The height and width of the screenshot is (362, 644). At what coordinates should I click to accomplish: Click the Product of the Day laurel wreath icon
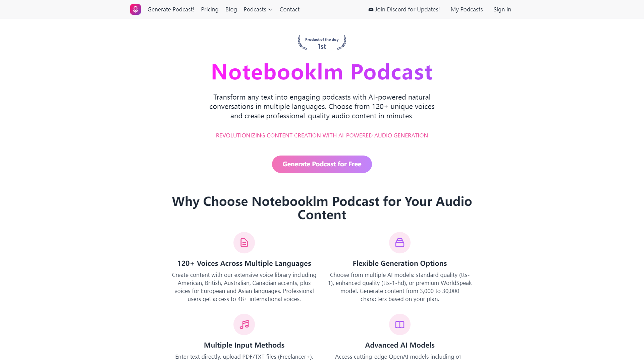coord(322,42)
